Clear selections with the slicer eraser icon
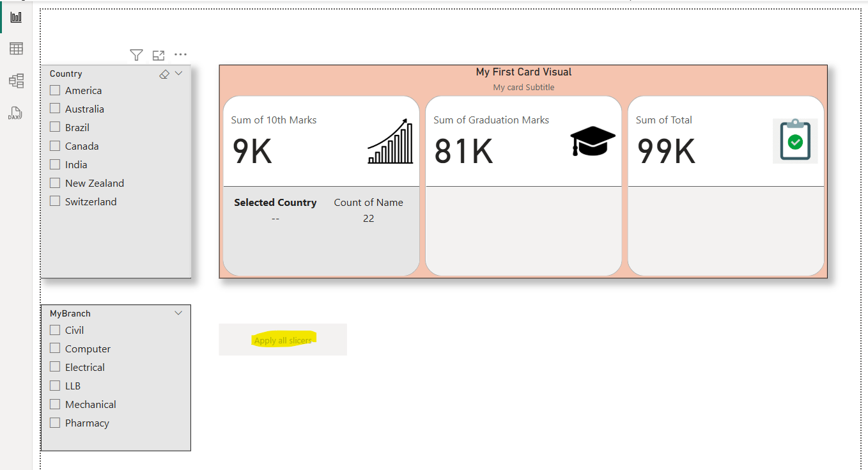 (164, 74)
